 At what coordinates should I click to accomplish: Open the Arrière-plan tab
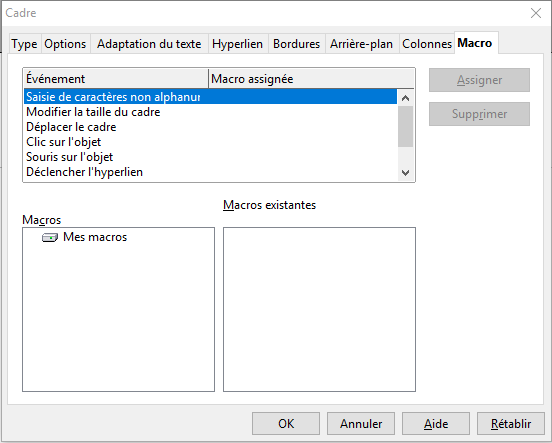click(x=362, y=44)
